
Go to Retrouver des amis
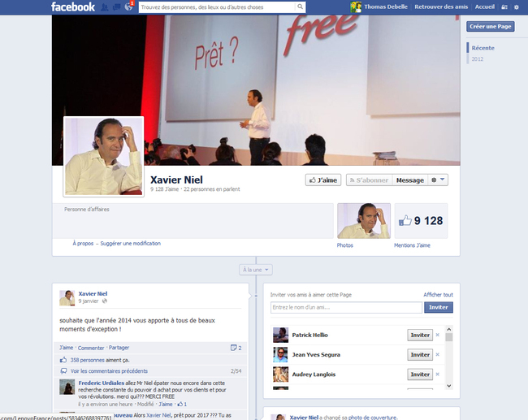pos(441,6)
